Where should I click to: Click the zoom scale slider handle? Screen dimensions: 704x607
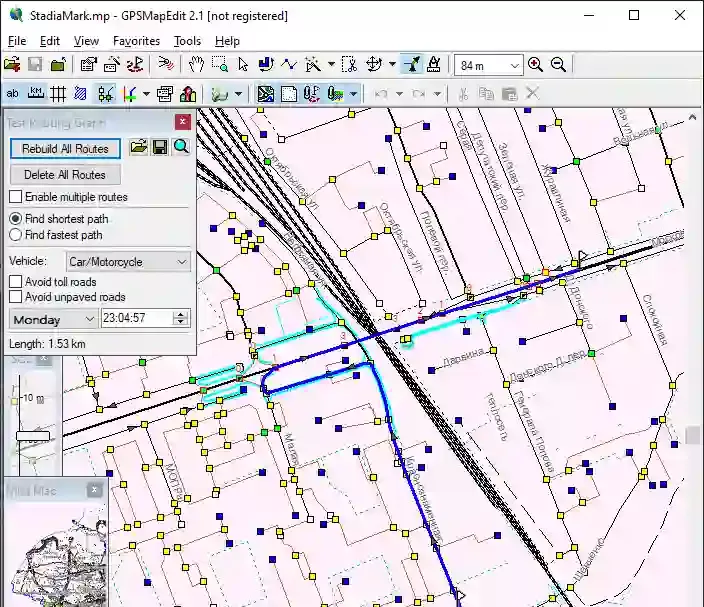[33, 436]
